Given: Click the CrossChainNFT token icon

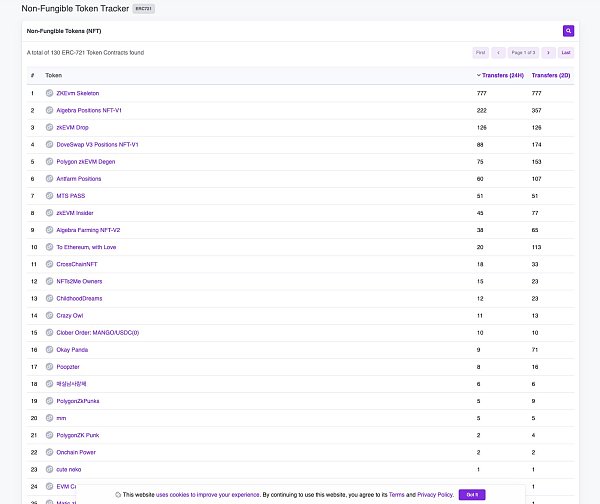Looking at the screenshot, I should coord(49,264).
